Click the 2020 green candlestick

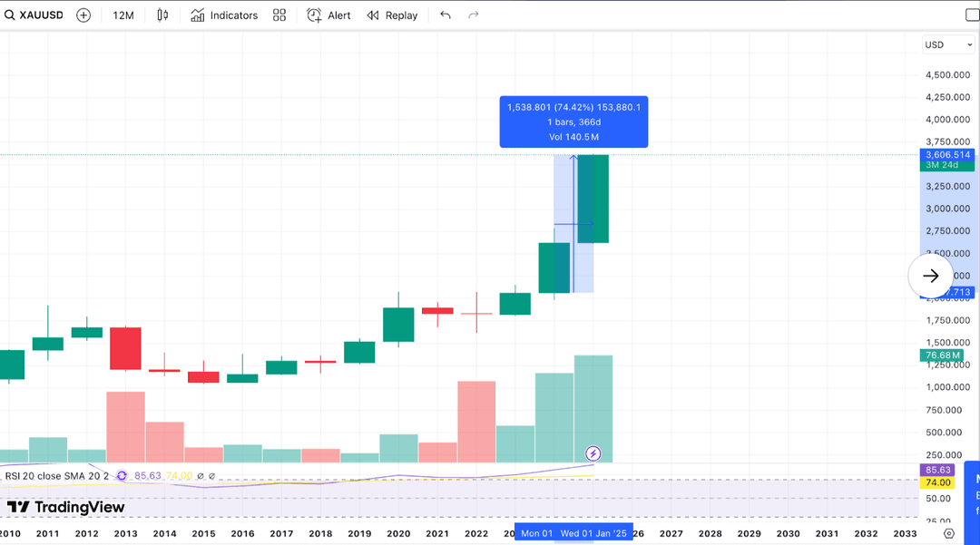398,325
